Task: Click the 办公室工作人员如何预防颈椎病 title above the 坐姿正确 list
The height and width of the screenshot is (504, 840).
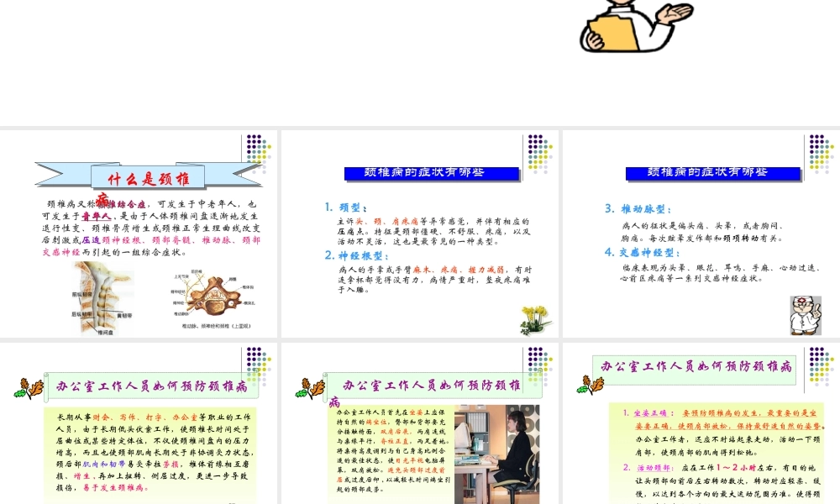Action: pos(696,366)
